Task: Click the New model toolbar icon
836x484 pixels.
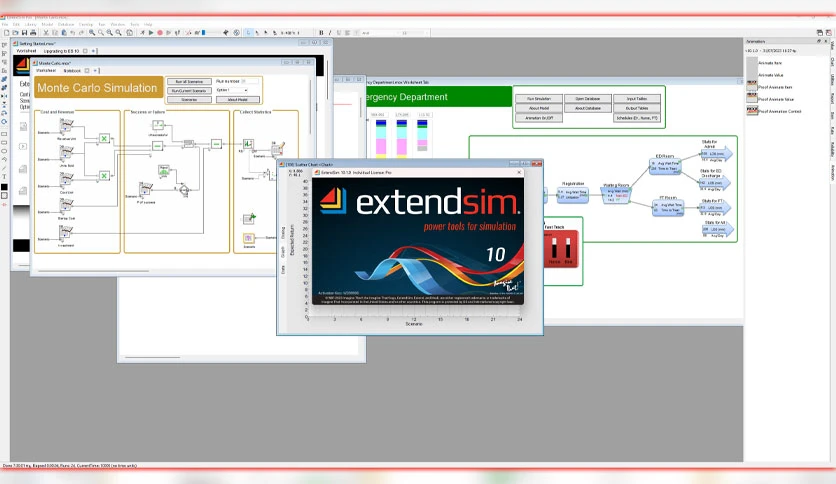Action: [x=6, y=33]
